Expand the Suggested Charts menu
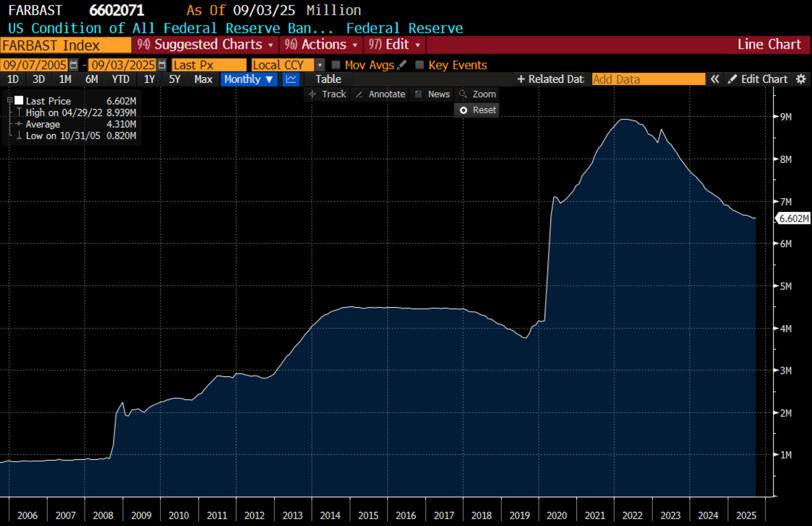 pos(205,44)
